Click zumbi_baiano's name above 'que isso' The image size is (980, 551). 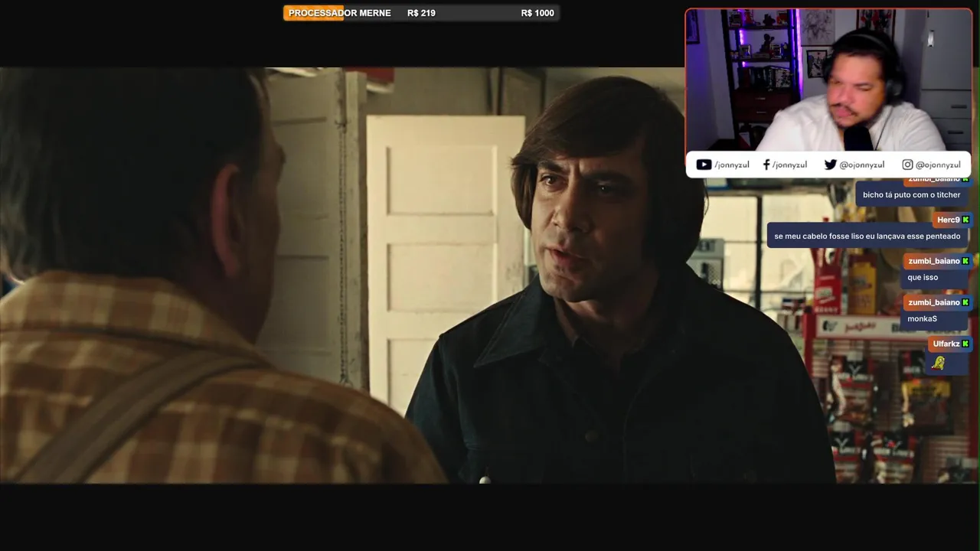tap(933, 261)
